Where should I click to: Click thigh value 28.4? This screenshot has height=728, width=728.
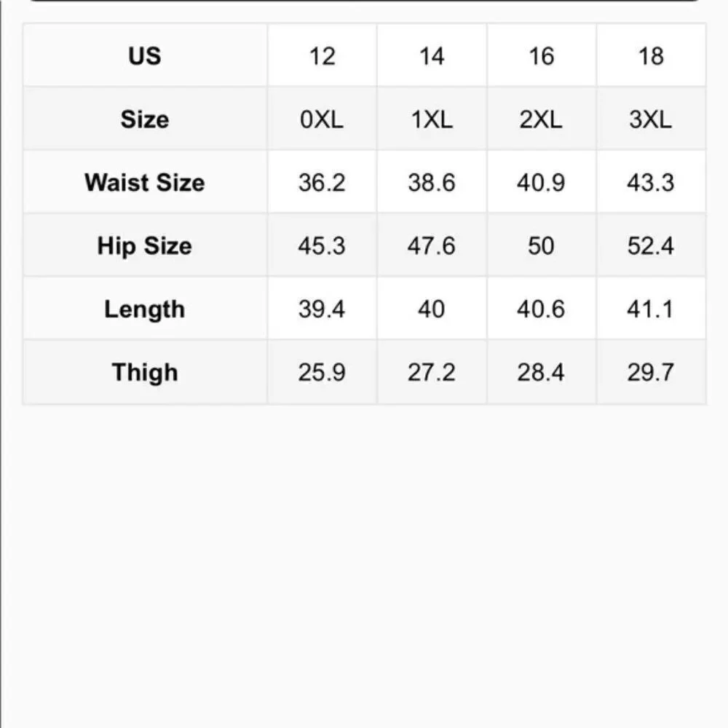(x=542, y=372)
